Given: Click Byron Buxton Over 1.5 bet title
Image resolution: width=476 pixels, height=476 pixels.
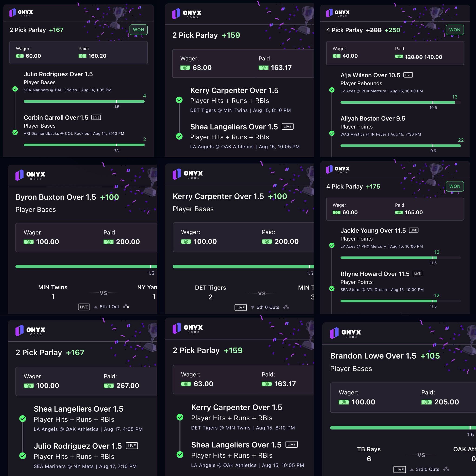Looking at the screenshot, I should (x=56, y=197).
